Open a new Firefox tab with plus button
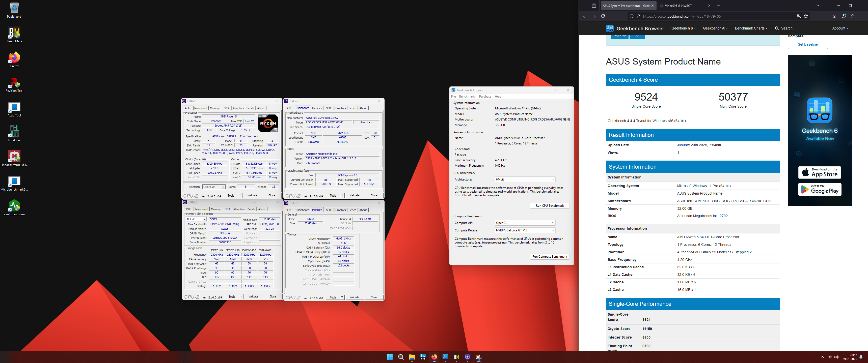Screen dimensions: 868x363 [x=718, y=6]
